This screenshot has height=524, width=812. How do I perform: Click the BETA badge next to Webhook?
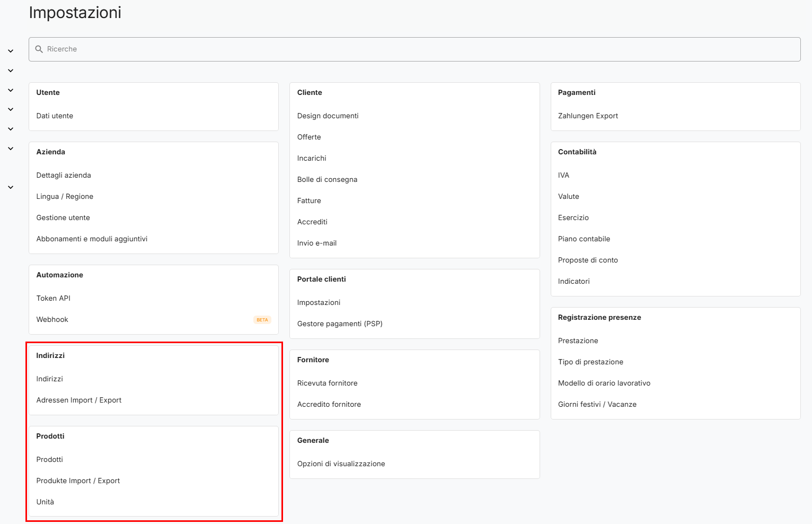(x=262, y=320)
